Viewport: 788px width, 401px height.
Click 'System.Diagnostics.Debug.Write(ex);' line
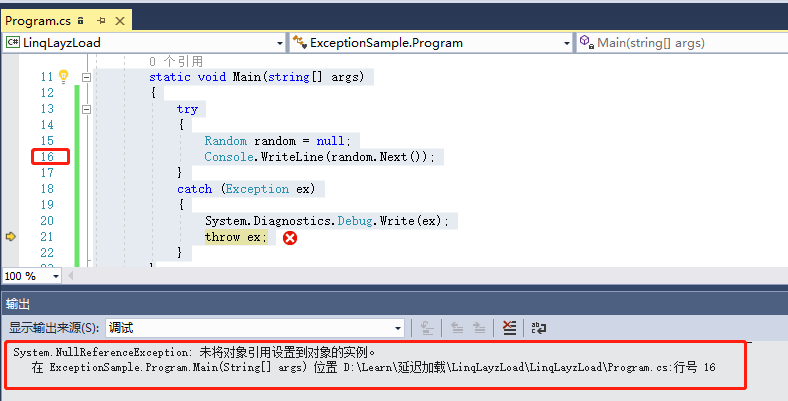[x=327, y=221]
